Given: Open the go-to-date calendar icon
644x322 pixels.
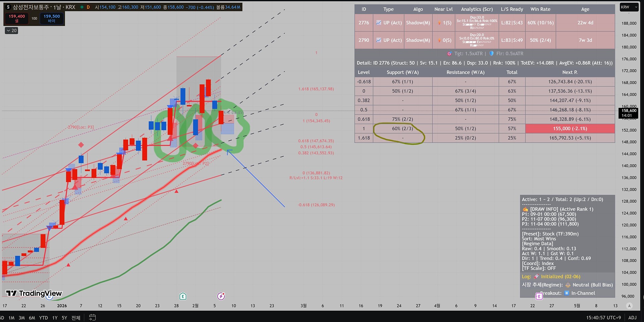Looking at the screenshot, I should click(x=92, y=317).
